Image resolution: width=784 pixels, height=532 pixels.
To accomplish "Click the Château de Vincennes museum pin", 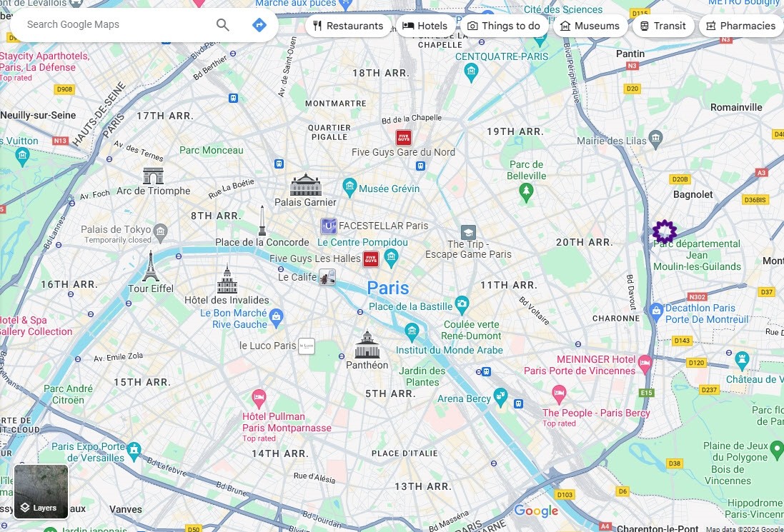I will point(742,360).
